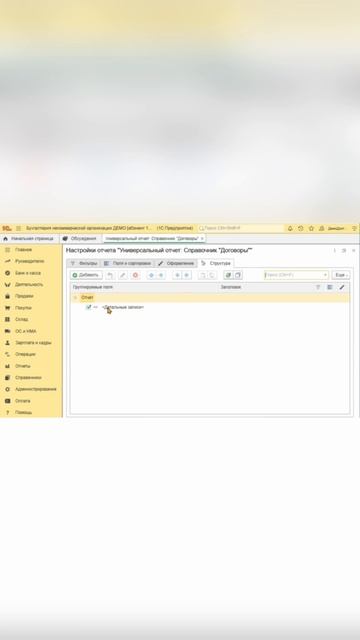Click the dark expand-all toolbar icon
This screenshot has height=640, width=360.
228,275
